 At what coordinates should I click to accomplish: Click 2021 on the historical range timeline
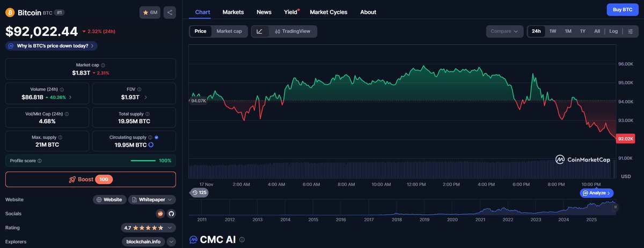(x=480, y=220)
